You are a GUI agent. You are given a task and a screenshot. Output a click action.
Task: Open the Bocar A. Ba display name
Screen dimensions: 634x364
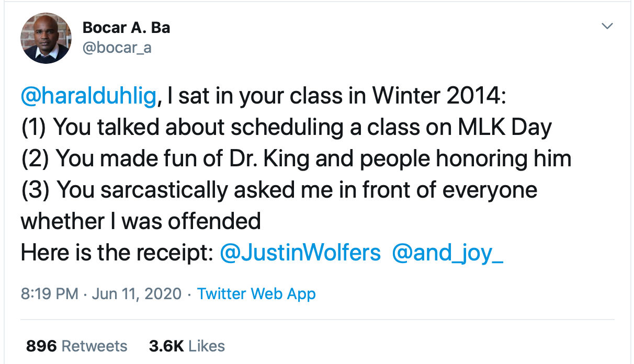(x=126, y=28)
